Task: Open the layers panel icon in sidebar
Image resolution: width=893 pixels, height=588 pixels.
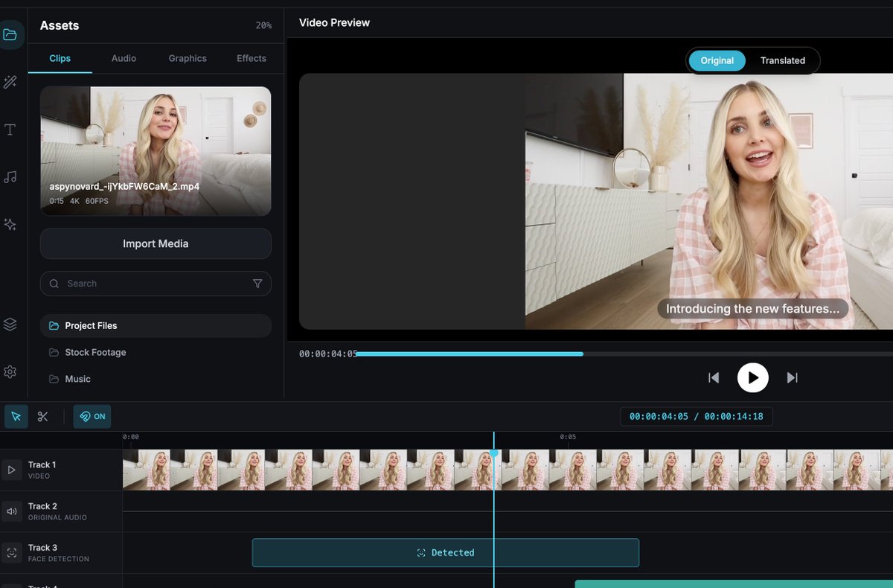Action: click(10, 325)
